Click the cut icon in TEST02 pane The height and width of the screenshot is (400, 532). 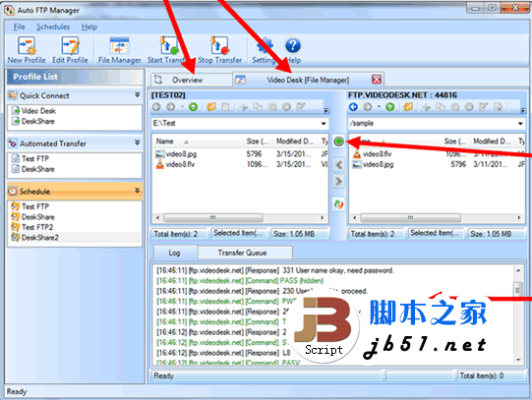coord(243,107)
